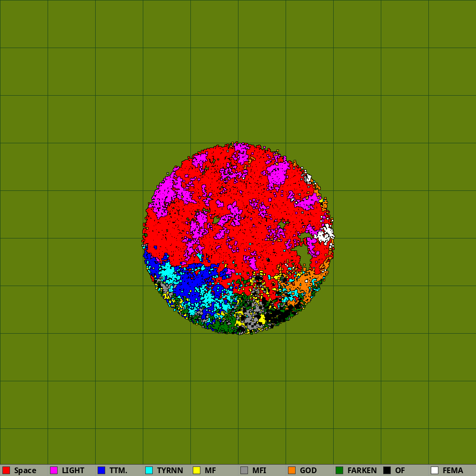Click the white FEMA territory on the map
Image resolution: width=476 pixels, height=476 pixels.
point(327,234)
